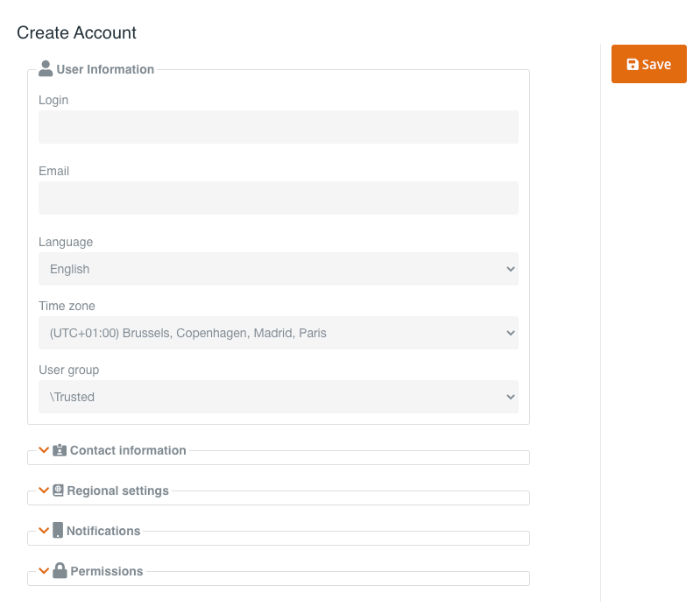
Task: Expand Permissions section via orange chevron
Action: click(44, 571)
